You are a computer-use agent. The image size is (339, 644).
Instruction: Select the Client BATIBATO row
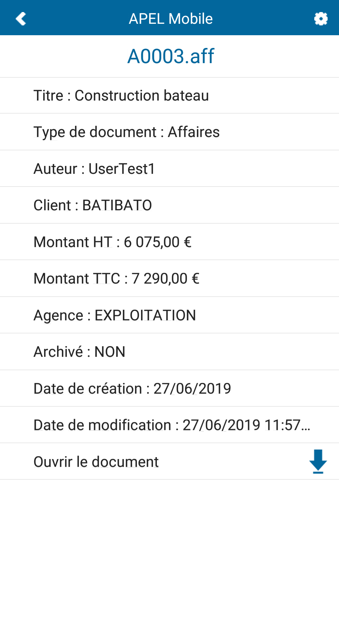coord(169,205)
